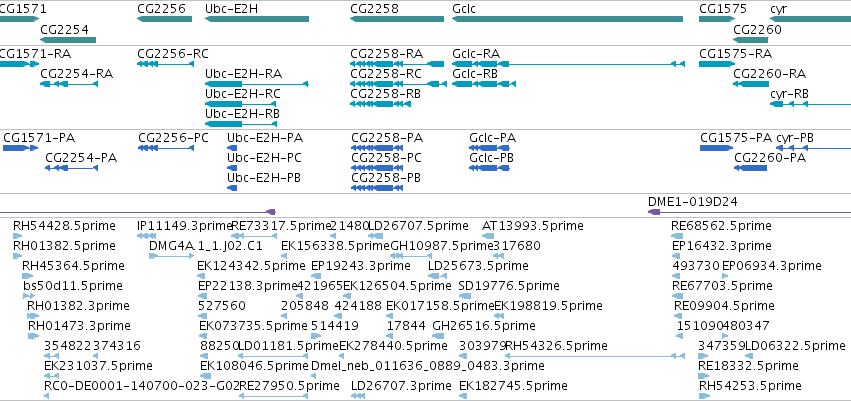The height and width of the screenshot is (401, 851).
Task: Click EST GH26516.5prime
Action: tap(438, 336)
